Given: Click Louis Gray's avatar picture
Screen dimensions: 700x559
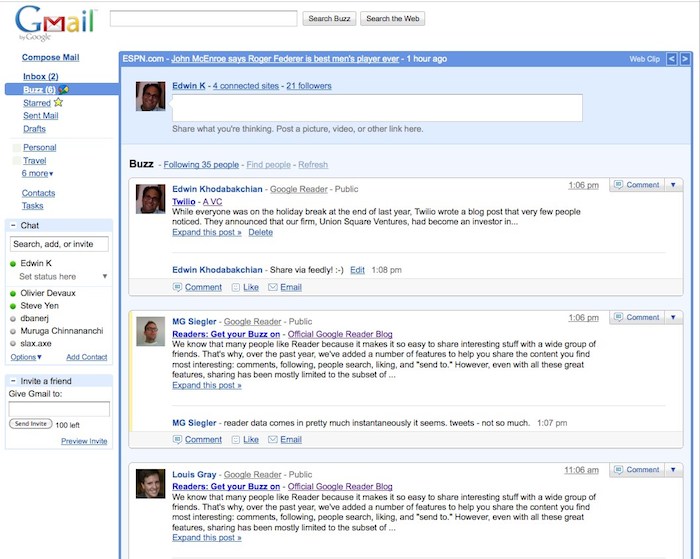Looking at the screenshot, I should click(150, 483).
